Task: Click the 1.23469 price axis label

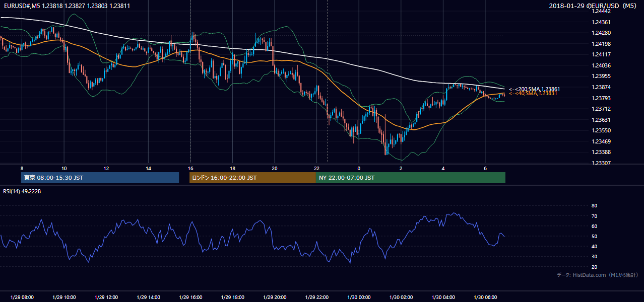Action: click(x=602, y=141)
